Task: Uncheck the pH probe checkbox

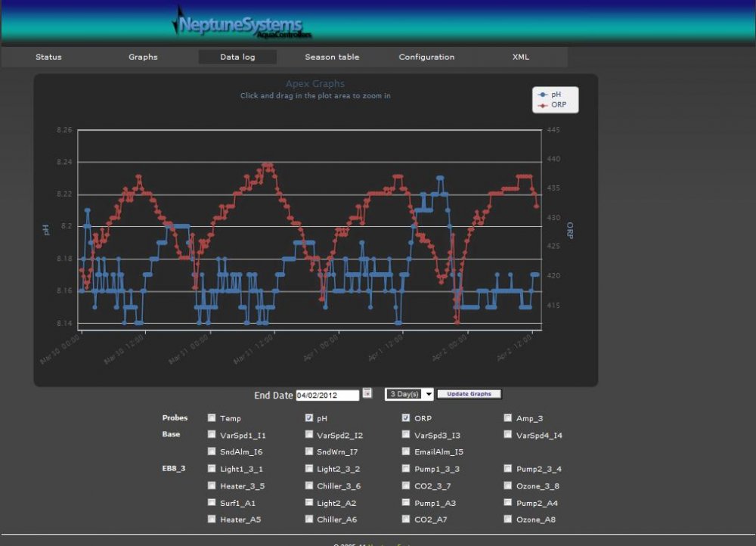Action: coord(309,417)
